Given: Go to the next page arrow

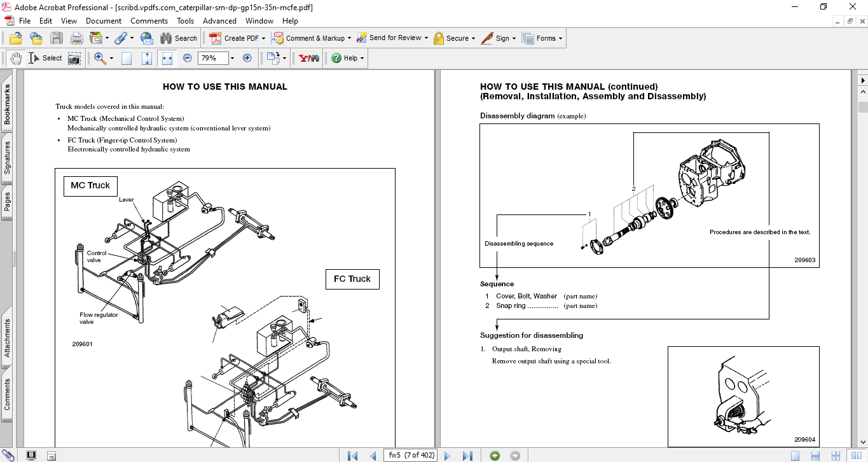Looking at the screenshot, I should [x=447, y=456].
